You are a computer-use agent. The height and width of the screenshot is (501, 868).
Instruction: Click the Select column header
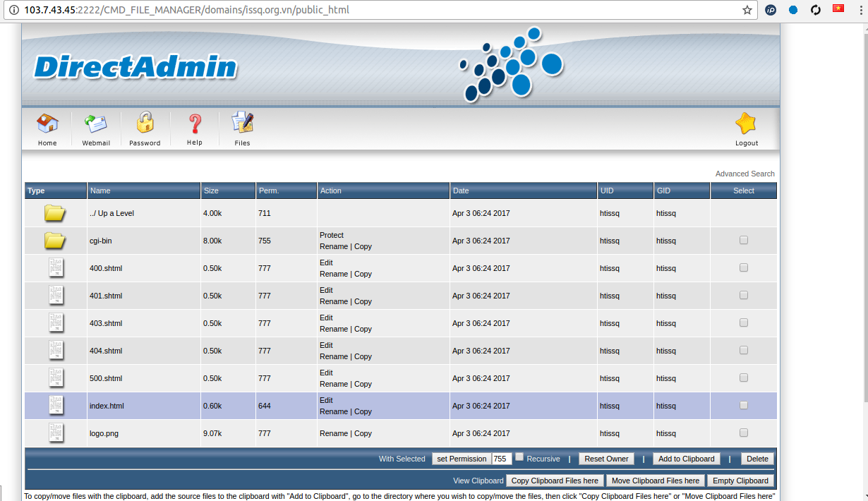point(744,191)
